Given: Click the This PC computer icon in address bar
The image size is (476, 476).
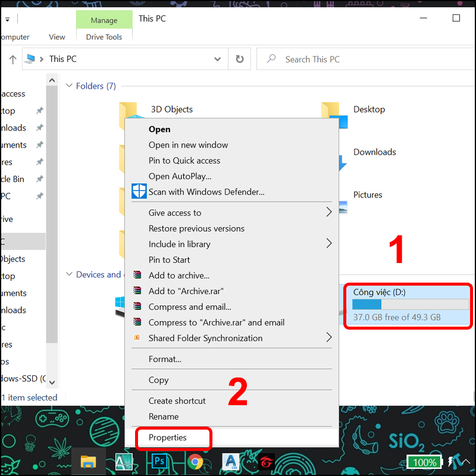Looking at the screenshot, I should [x=30, y=58].
